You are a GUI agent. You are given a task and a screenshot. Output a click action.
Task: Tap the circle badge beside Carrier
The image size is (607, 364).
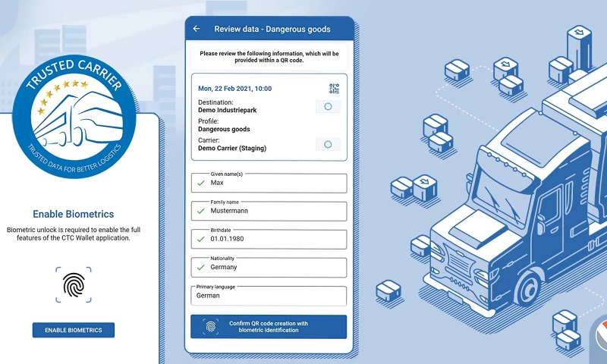tap(328, 144)
